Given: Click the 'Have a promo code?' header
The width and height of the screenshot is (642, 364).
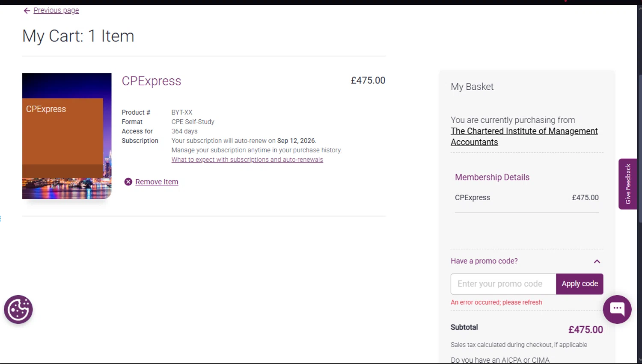Looking at the screenshot, I should pos(484,261).
